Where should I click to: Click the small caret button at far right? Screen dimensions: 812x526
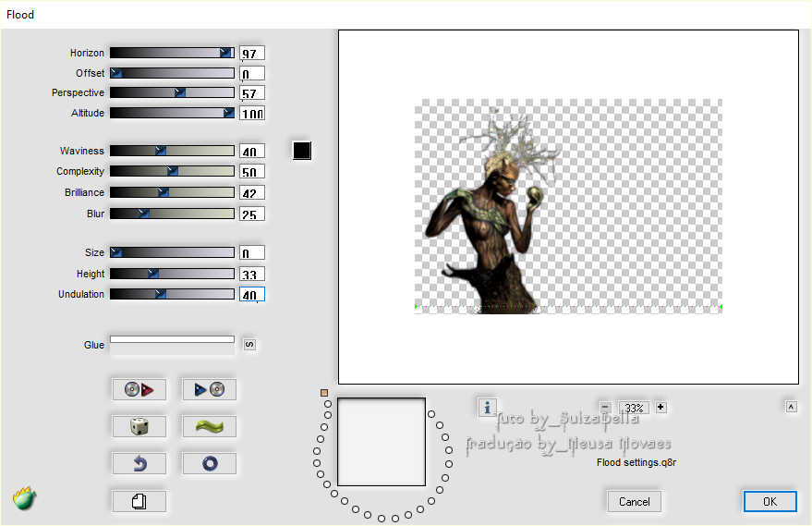click(x=791, y=407)
